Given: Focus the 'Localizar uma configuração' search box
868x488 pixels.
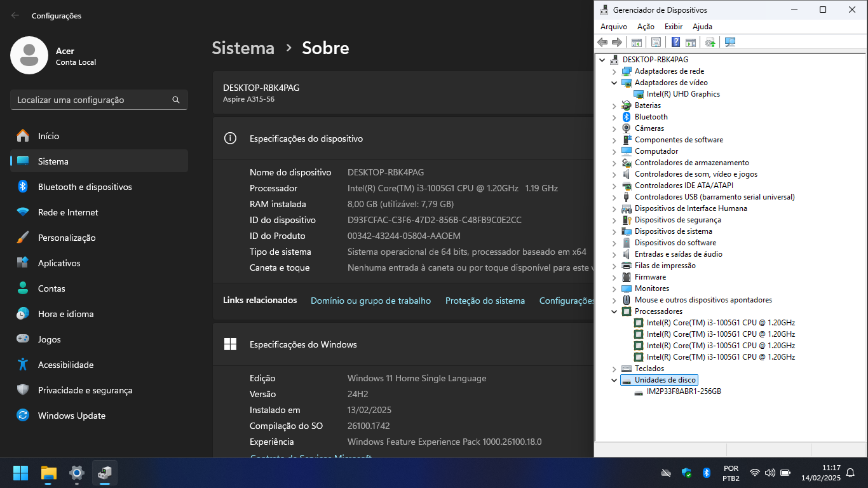Looking at the screenshot, I should point(98,100).
